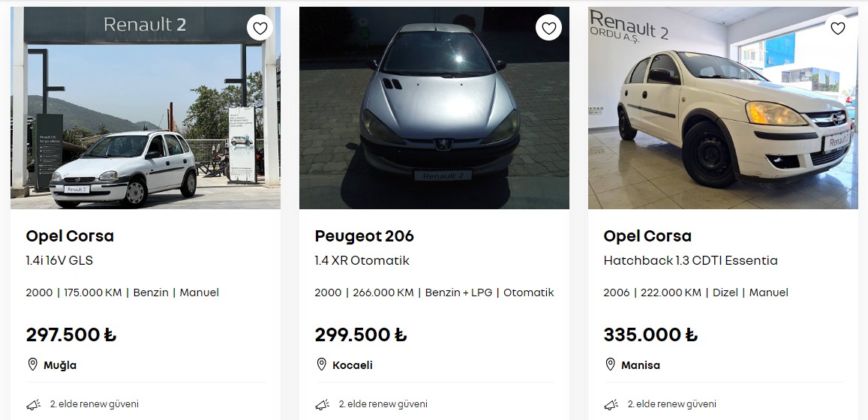The width and height of the screenshot is (868, 420).
Task: Click the Manisa location label
Action: click(x=641, y=365)
